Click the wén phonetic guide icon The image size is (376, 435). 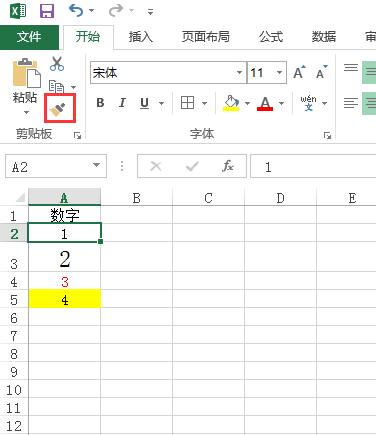pos(308,103)
